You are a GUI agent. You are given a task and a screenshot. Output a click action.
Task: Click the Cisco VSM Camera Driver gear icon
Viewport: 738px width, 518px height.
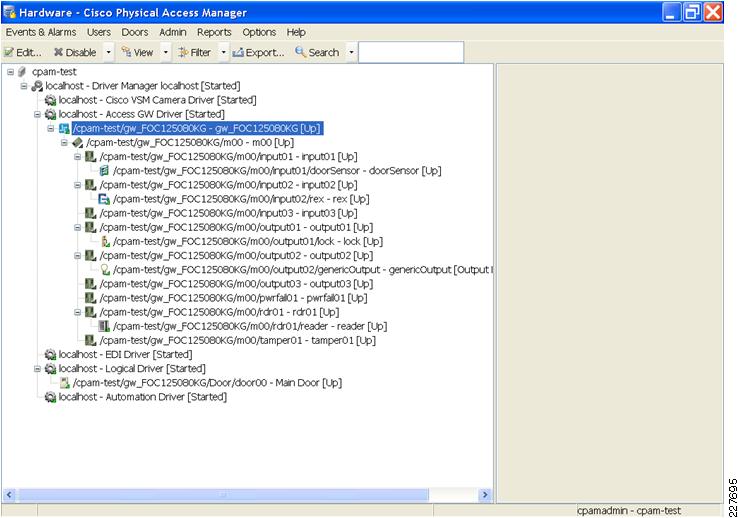(50, 100)
